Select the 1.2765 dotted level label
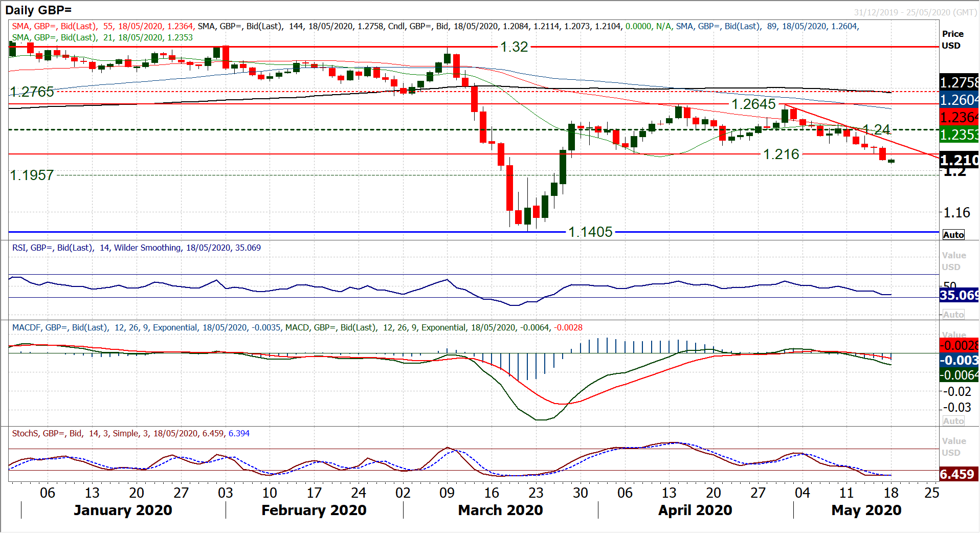The height and width of the screenshot is (533, 980). click(32, 92)
